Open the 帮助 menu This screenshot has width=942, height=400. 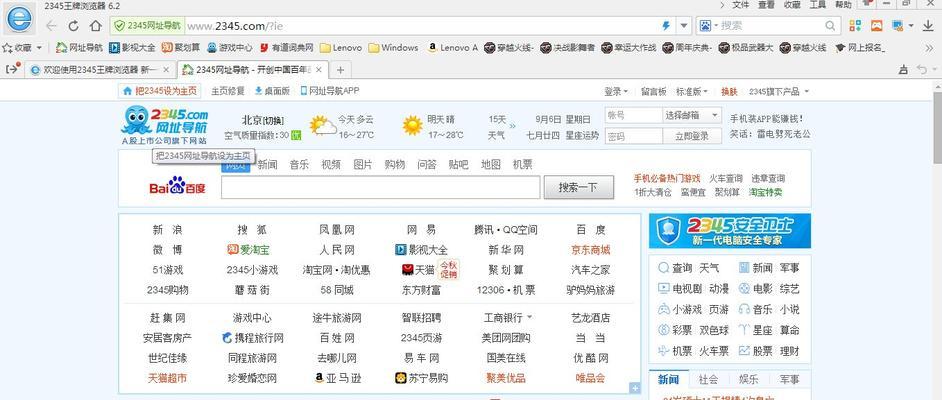tap(843, 5)
